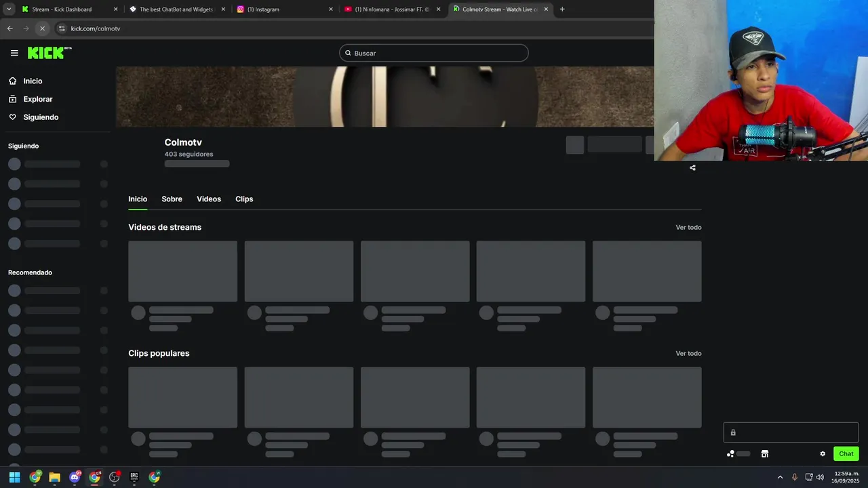Click the address bar URL kick.com/colmotv

pos(96,28)
